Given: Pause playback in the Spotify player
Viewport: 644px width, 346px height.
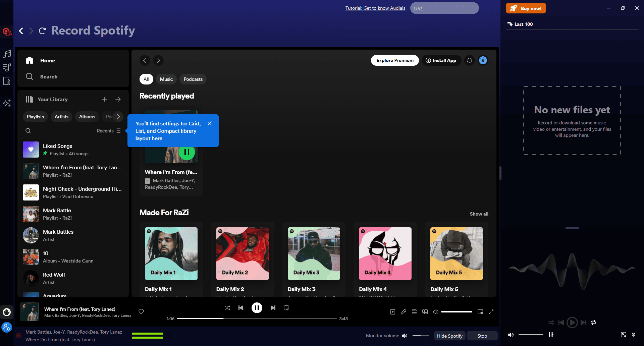Looking at the screenshot, I should 257,308.
